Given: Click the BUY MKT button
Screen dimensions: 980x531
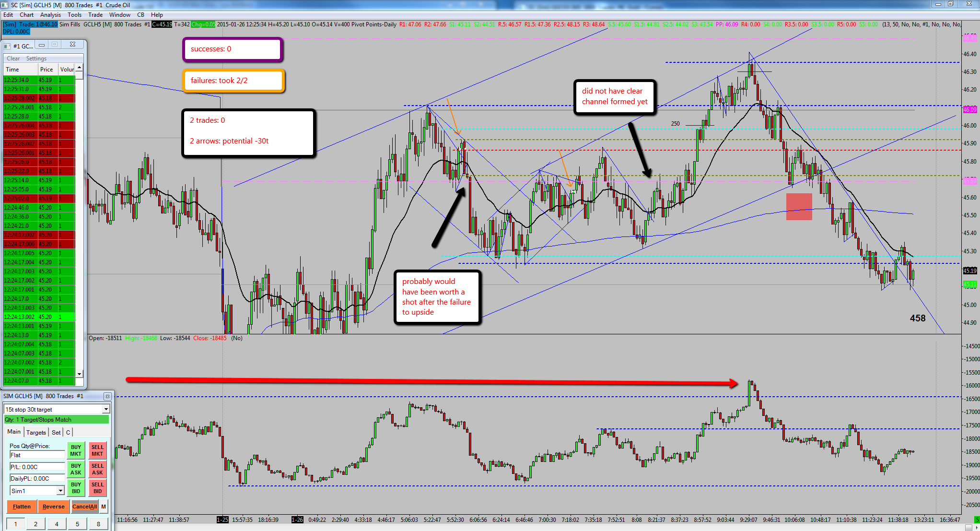Looking at the screenshot, I should click(76, 450).
